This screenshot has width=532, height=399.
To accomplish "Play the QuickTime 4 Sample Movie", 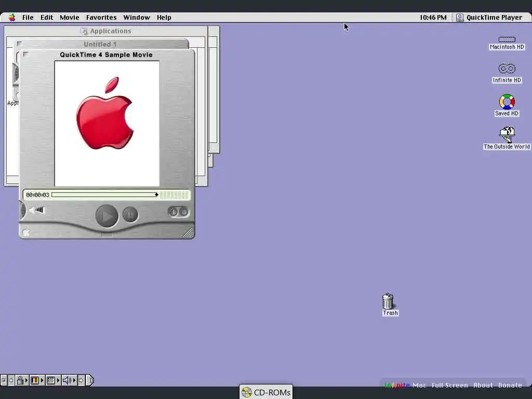I will point(107,216).
